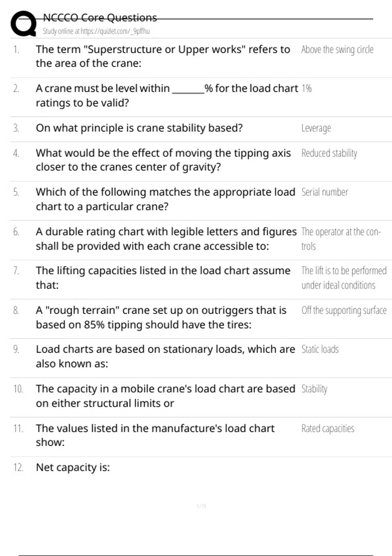Viewport: 392px width, 556px height.
Task: Select question 7 about lifting capacities
Action: click(x=163, y=278)
